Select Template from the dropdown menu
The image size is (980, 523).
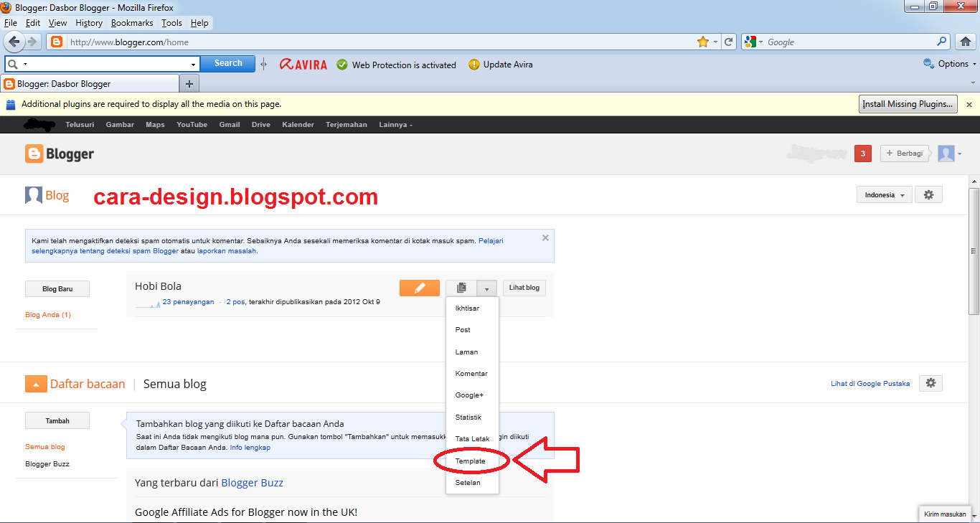click(x=472, y=461)
